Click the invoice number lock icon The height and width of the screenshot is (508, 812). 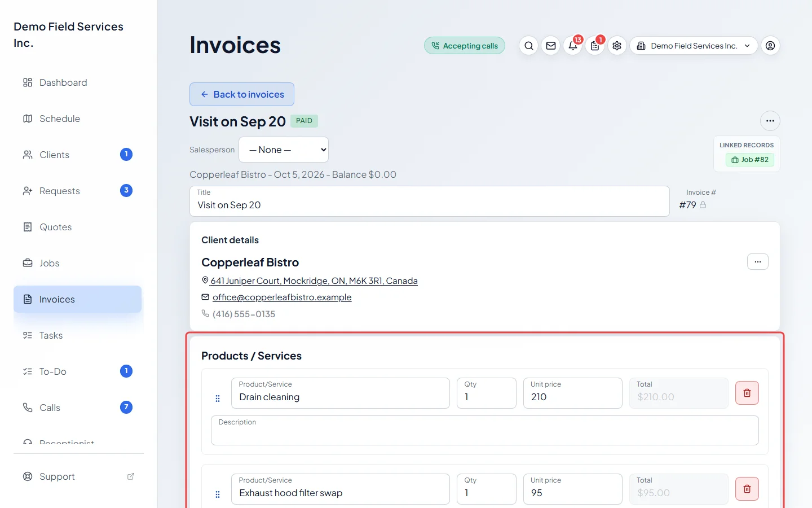pyautogui.click(x=703, y=205)
